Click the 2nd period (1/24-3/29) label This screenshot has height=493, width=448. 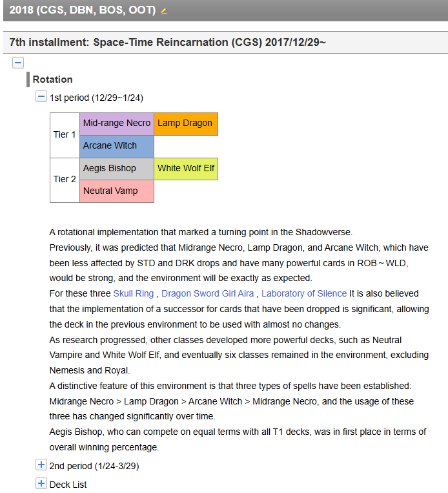(x=94, y=466)
